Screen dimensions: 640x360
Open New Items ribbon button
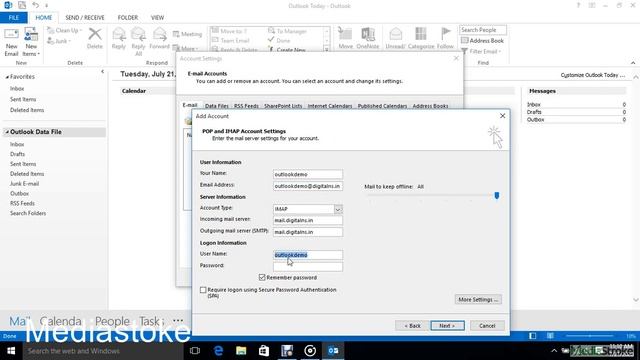pos(31,42)
